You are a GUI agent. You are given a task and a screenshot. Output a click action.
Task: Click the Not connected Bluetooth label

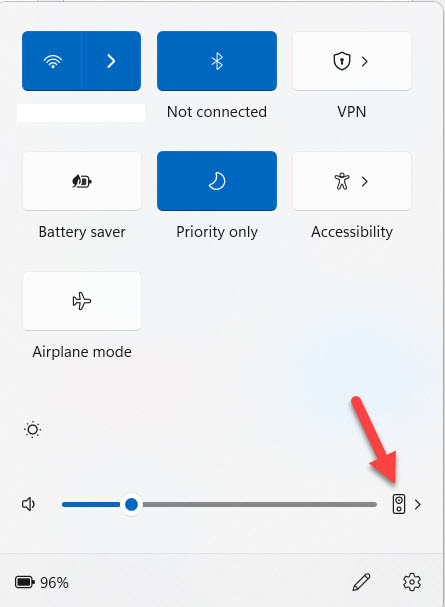point(217,112)
